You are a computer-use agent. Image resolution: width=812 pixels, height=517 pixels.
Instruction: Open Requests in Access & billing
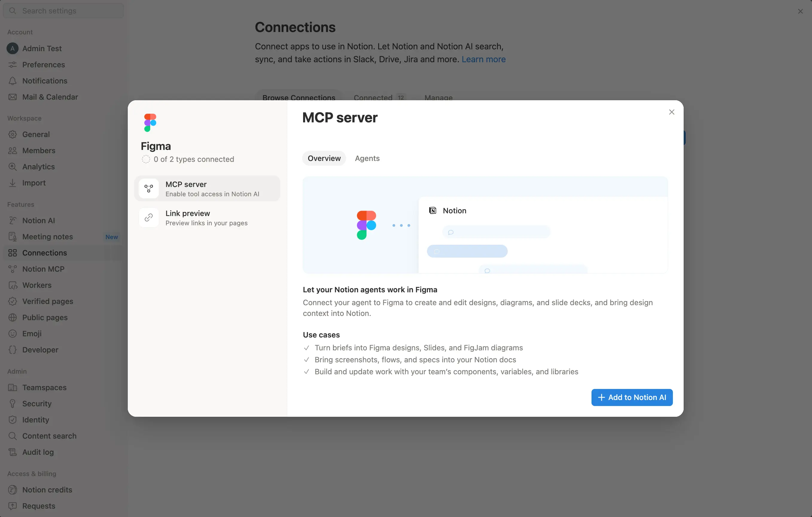click(63, 506)
